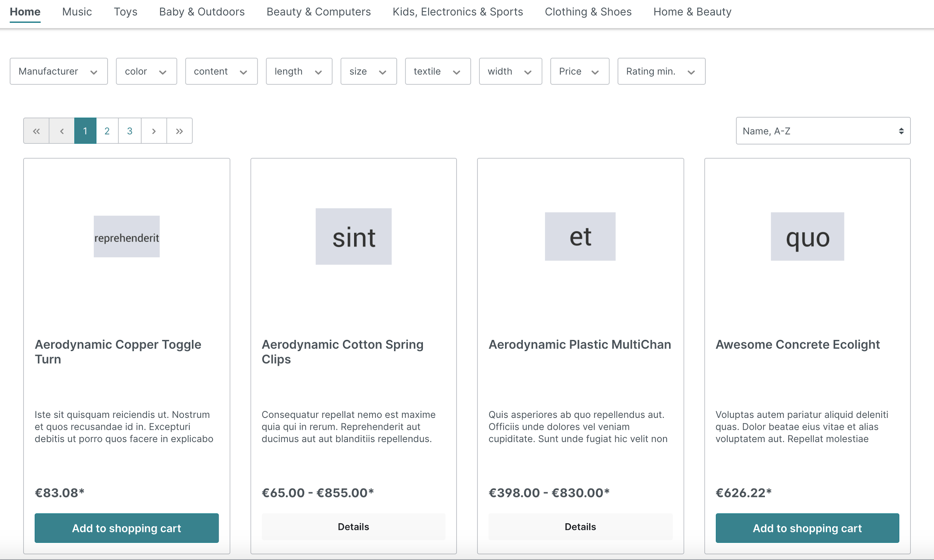This screenshot has width=934, height=560.
Task: Click Details for Aerodynamic Cotton Spring Clips
Action: 353,527
